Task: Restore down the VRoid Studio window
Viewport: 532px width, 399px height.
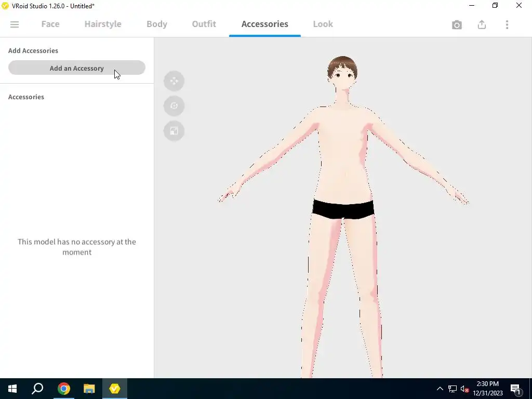Action: [495, 5]
